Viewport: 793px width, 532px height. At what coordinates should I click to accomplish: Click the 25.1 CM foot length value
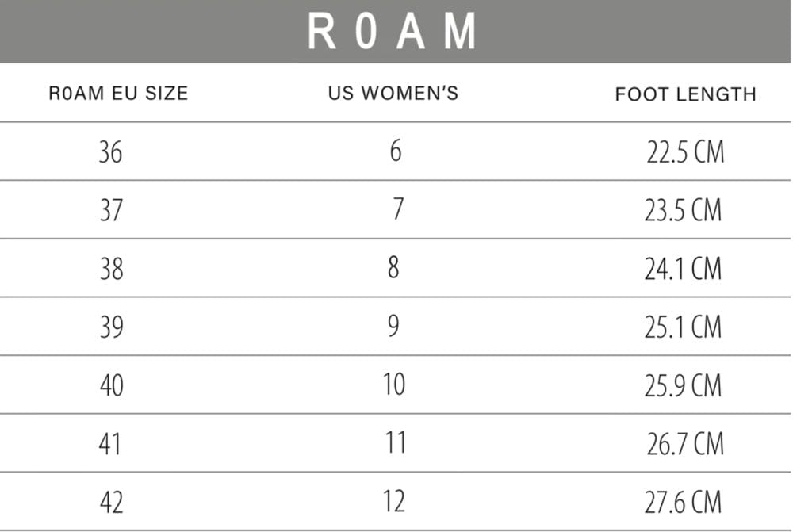click(x=683, y=327)
